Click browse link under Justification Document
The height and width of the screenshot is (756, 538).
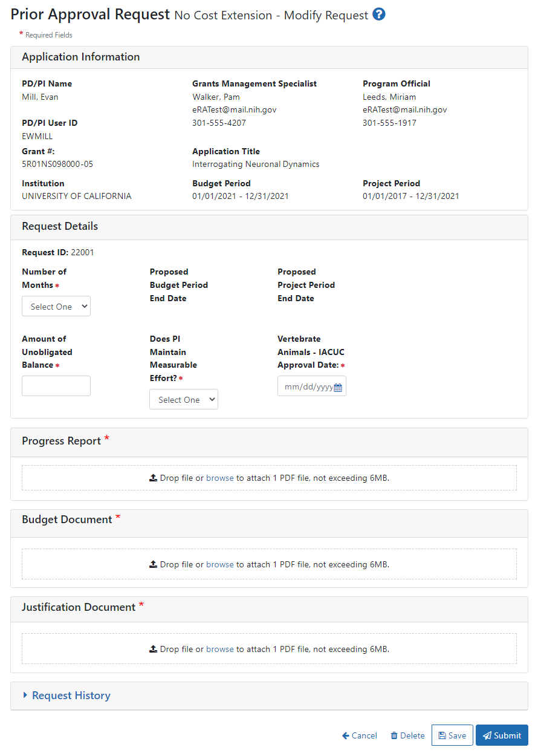coord(220,649)
